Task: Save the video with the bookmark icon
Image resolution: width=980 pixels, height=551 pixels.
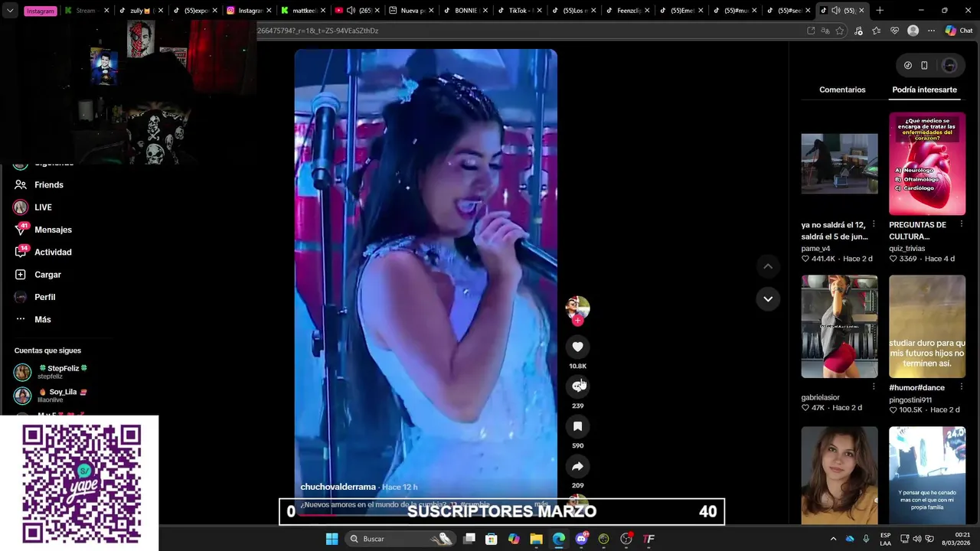Action: coord(577,426)
